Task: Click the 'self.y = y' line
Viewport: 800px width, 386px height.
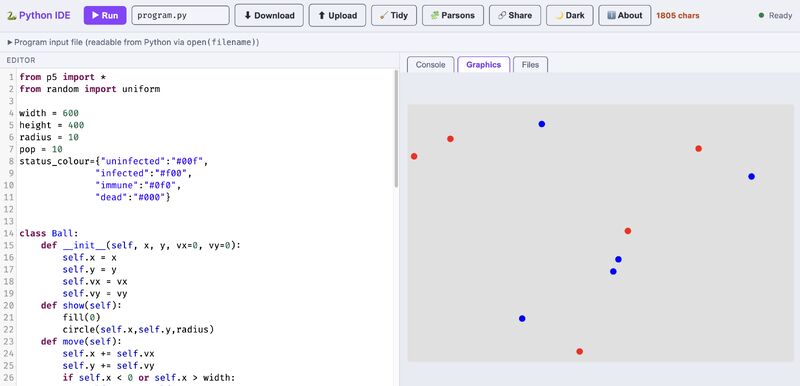Action: [89, 269]
